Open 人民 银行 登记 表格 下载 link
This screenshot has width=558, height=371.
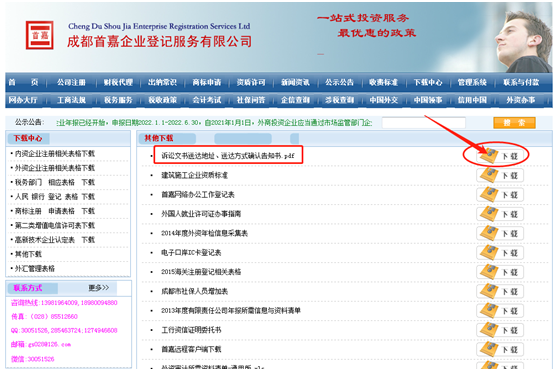click(55, 196)
